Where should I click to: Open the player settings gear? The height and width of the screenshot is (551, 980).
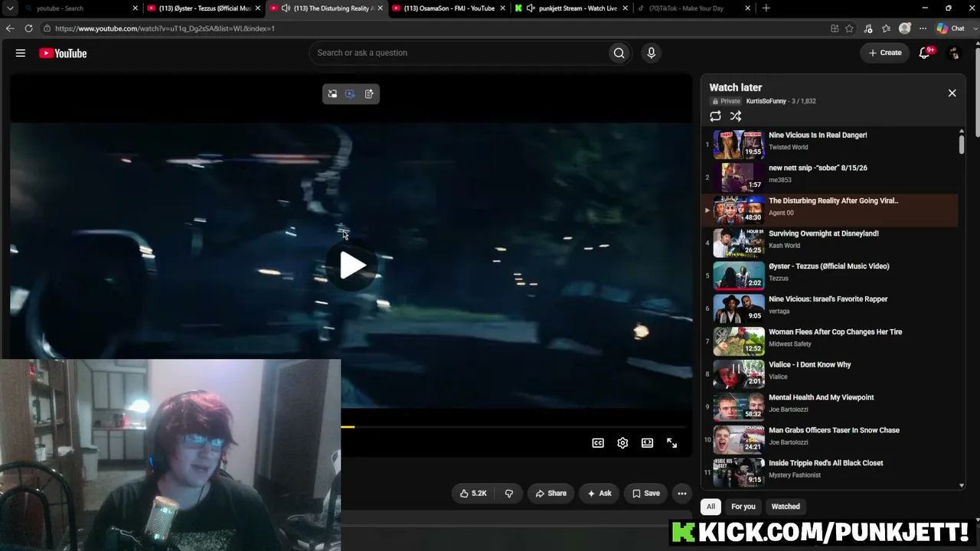pos(622,443)
